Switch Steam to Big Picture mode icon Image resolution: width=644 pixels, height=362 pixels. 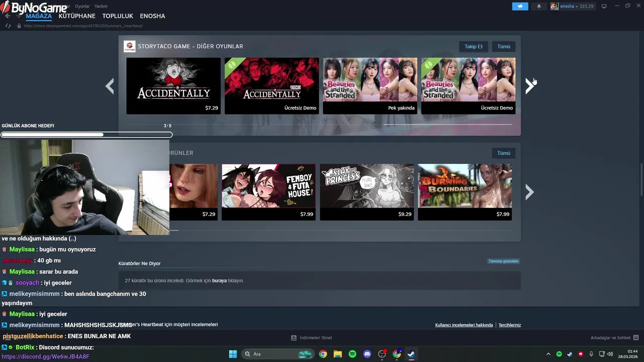[604, 7]
